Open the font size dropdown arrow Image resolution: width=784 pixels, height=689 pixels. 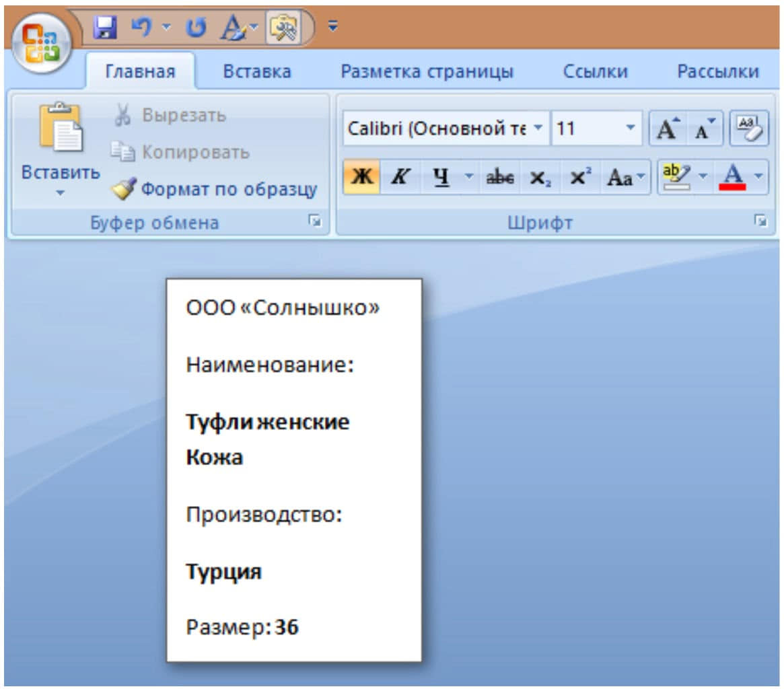(630, 128)
